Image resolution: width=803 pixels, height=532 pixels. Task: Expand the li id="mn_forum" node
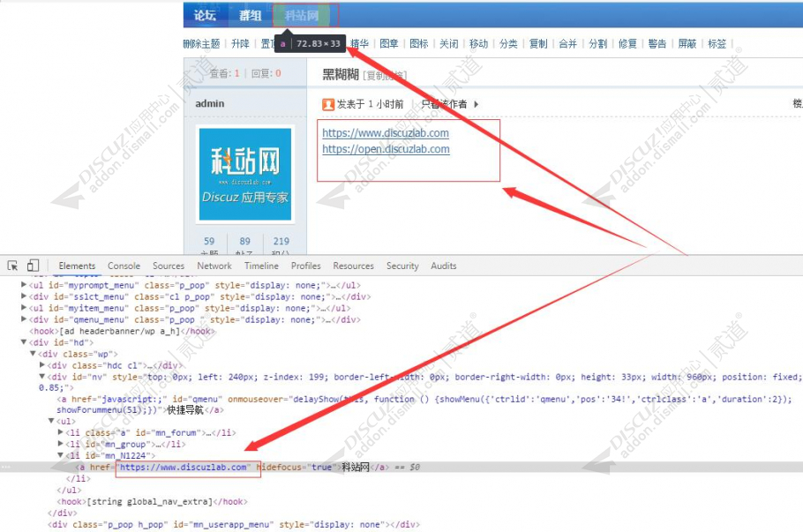[x=61, y=432]
